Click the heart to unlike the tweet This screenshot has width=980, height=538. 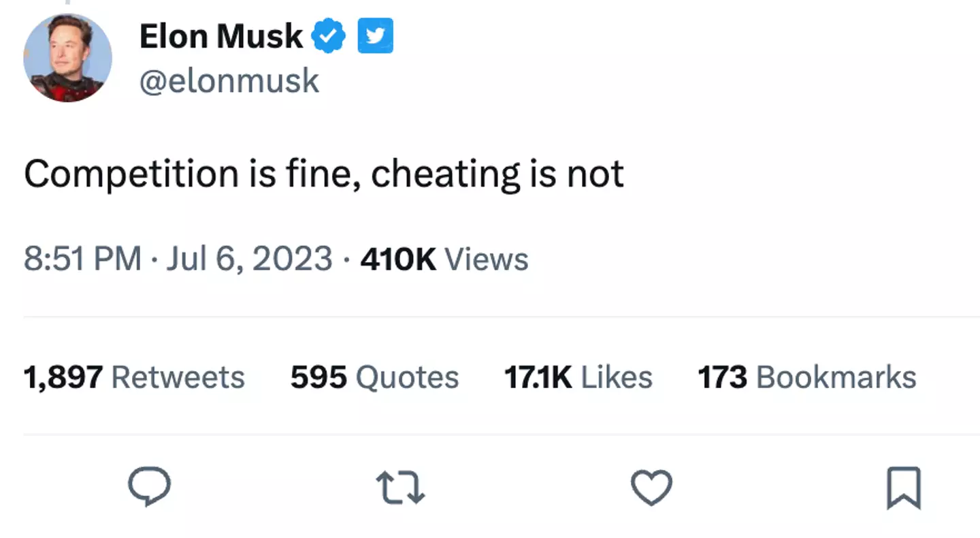(x=651, y=488)
